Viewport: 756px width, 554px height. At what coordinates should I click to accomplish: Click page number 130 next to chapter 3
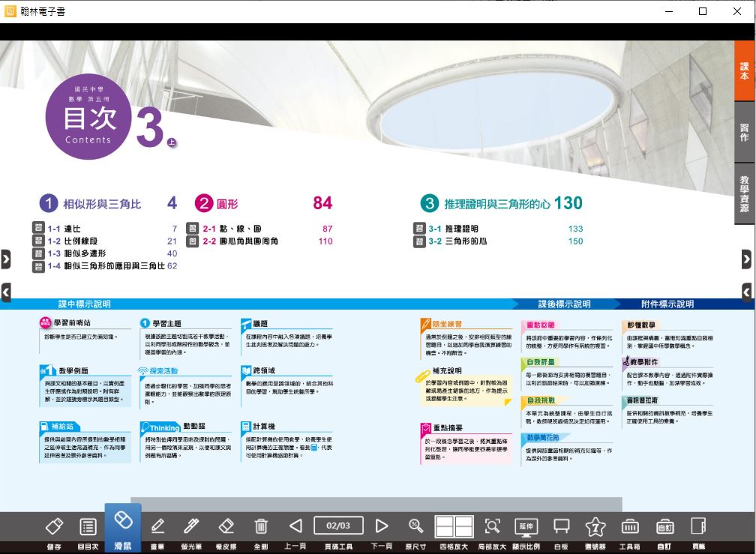coord(568,203)
